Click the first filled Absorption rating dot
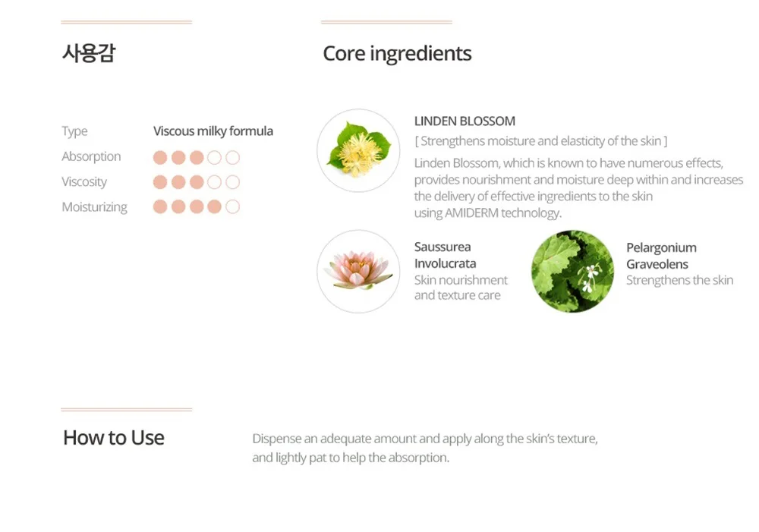 pyautogui.click(x=160, y=158)
